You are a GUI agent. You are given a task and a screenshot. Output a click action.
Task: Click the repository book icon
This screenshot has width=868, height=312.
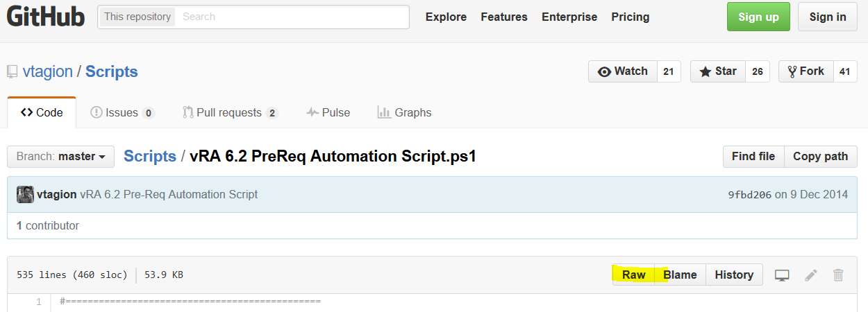tap(12, 71)
